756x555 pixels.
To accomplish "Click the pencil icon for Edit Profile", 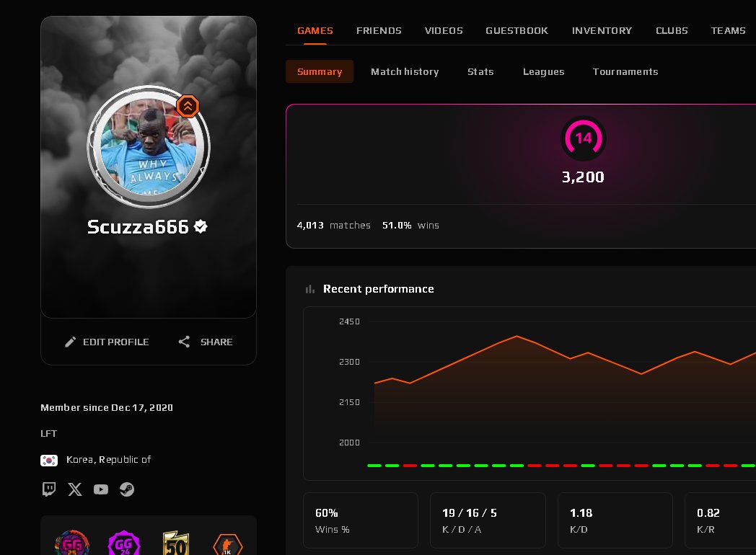I will (x=71, y=342).
